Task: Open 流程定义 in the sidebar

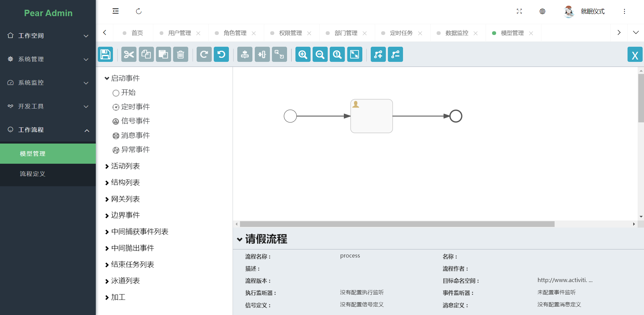Action: tap(48, 174)
